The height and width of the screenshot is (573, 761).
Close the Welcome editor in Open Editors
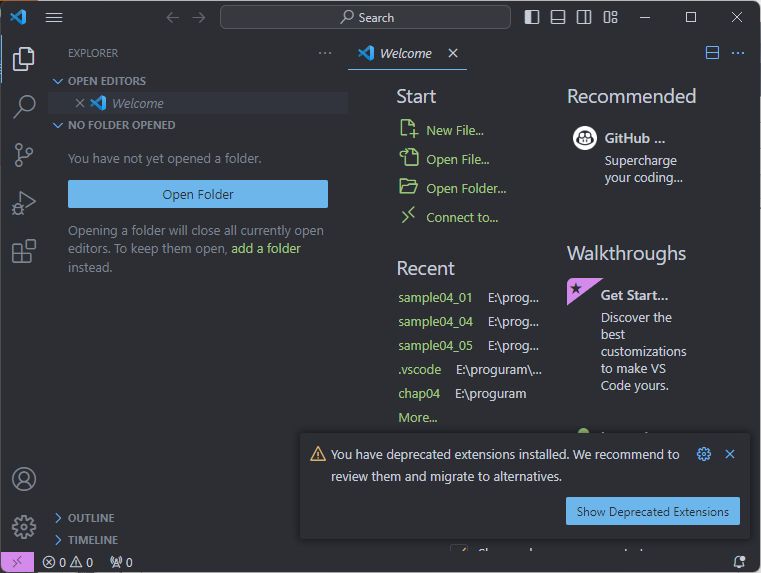(80, 103)
